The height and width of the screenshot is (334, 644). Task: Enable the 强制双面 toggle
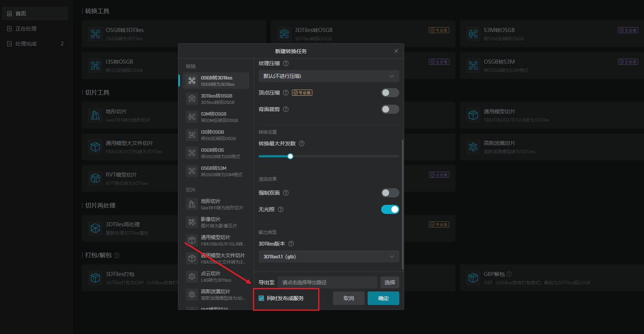click(x=390, y=193)
